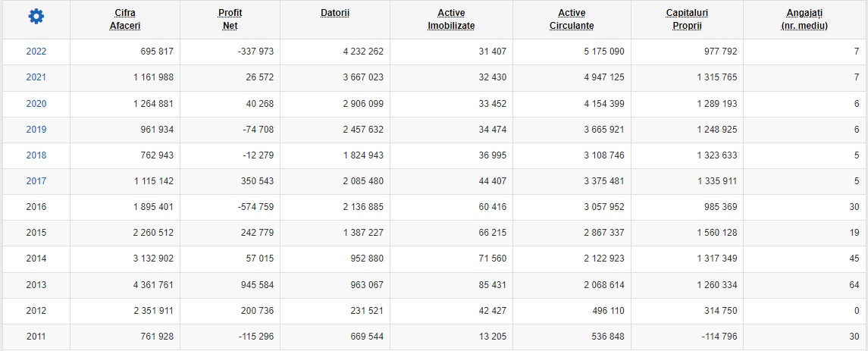Click the 2013 turnover value 4 361 761
The image size is (868, 351).
149,284
